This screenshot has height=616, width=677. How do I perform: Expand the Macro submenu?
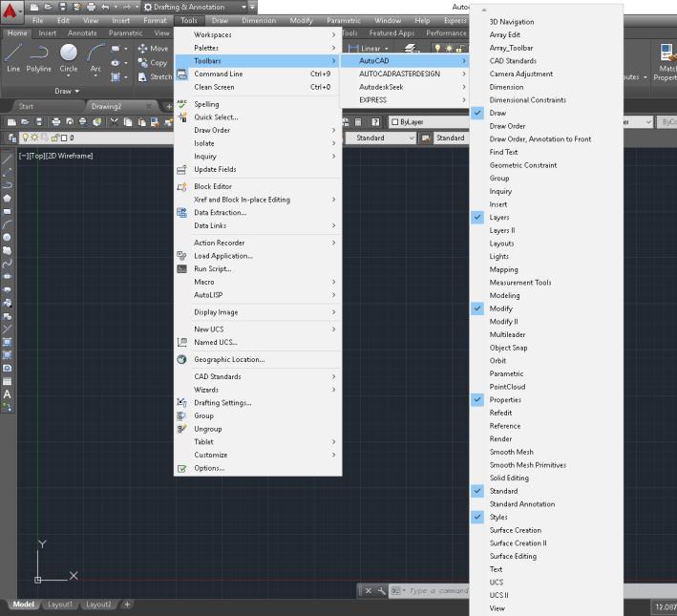[258, 282]
